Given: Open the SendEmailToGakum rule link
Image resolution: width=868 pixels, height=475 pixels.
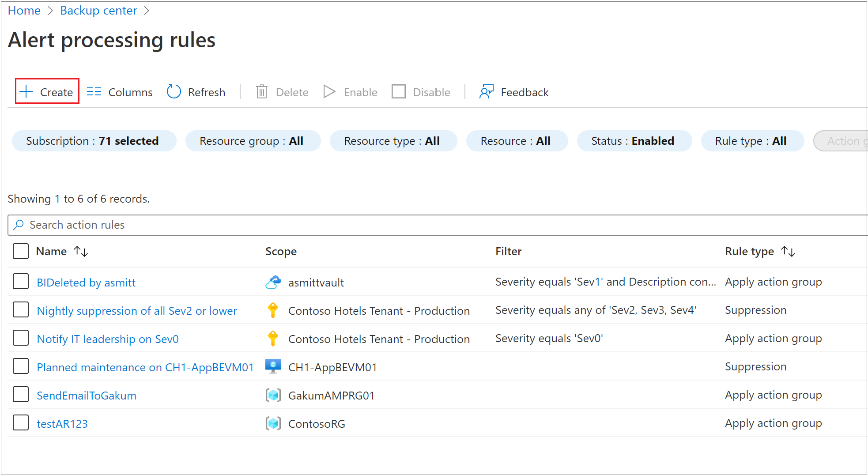Looking at the screenshot, I should (87, 396).
